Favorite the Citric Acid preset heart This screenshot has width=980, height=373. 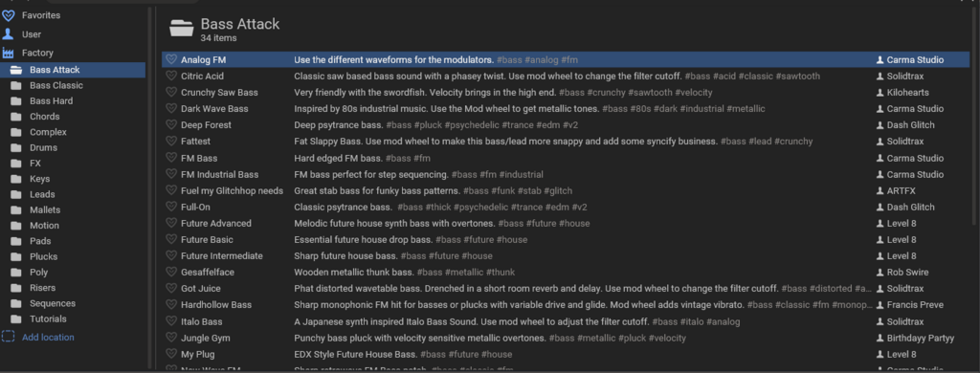coord(171,77)
